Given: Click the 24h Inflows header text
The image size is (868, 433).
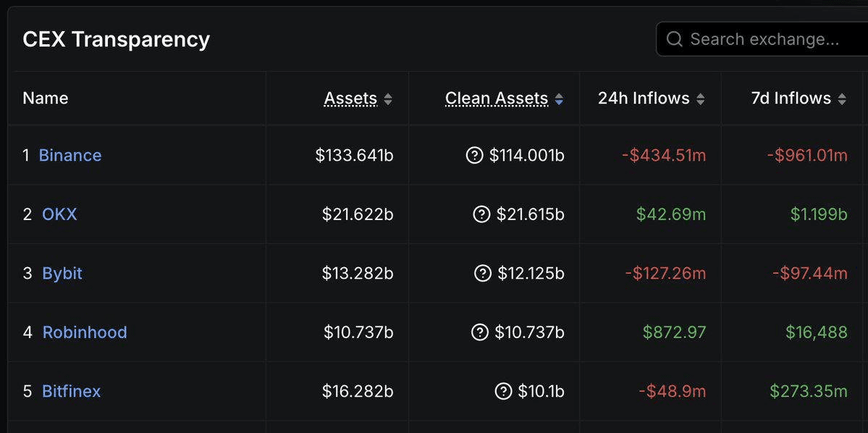Looking at the screenshot, I should [644, 98].
